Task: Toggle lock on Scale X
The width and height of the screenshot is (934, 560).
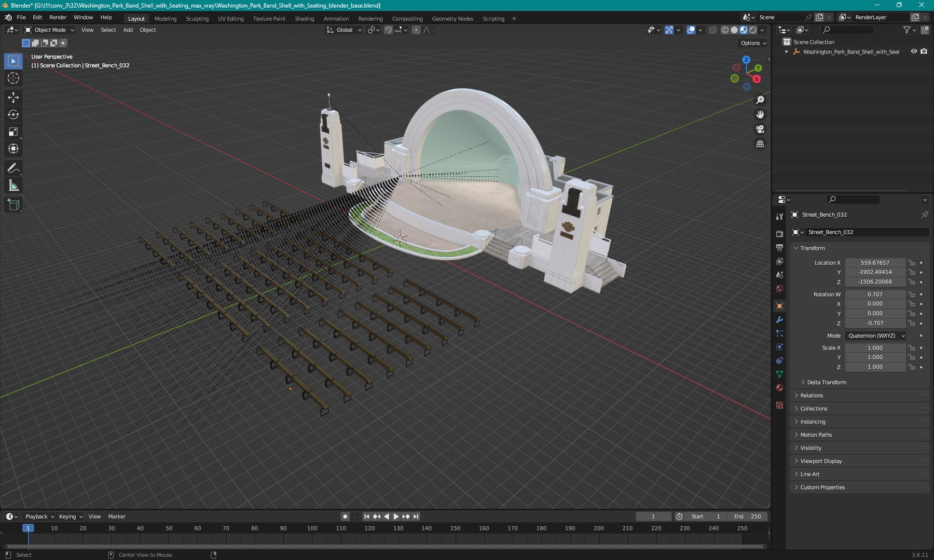Action: click(x=911, y=348)
